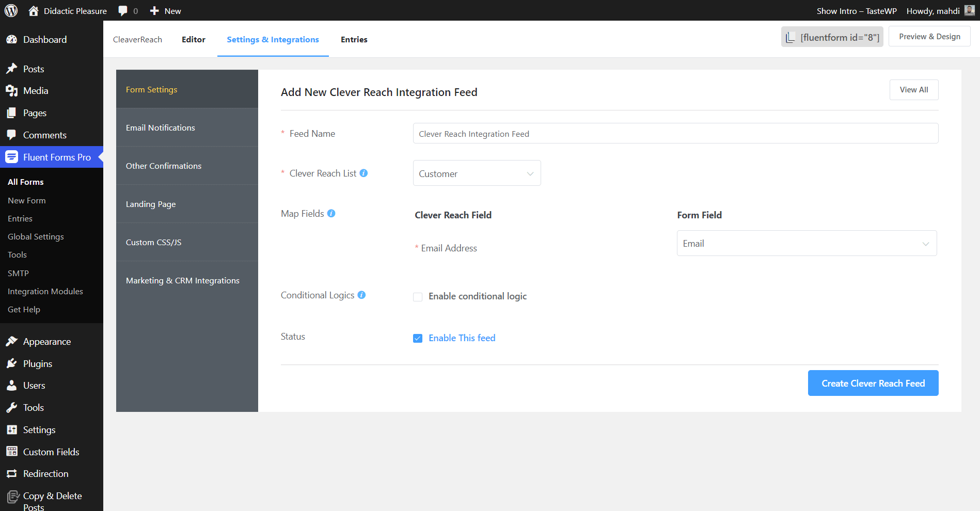The height and width of the screenshot is (511, 980).
Task: Click the Appearance brush icon
Action: [x=12, y=342]
